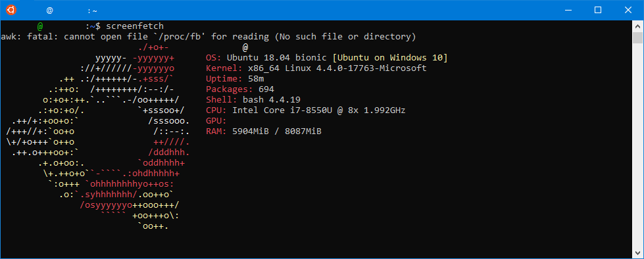Click the typed 'screenfetch' command
Image resolution: width=644 pixels, height=259 pixels.
(135, 26)
